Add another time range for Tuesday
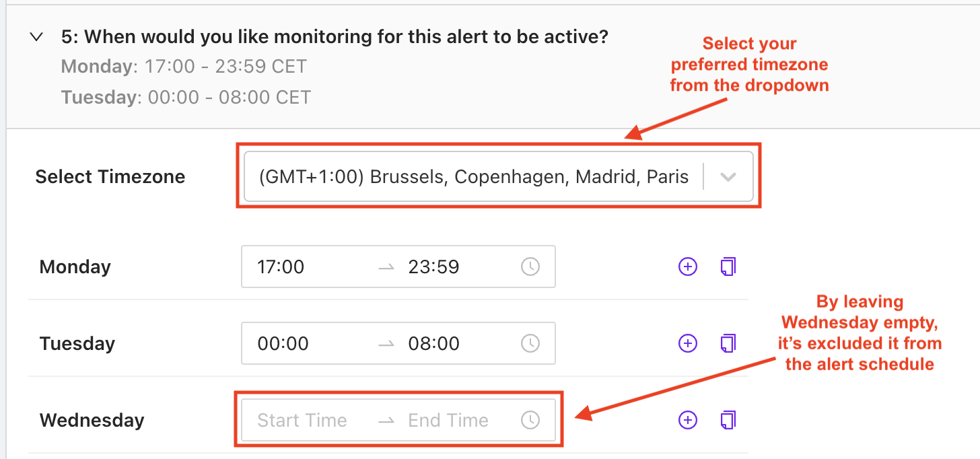The height and width of the screenshot is (459, 980). click(x=687, y=344)
